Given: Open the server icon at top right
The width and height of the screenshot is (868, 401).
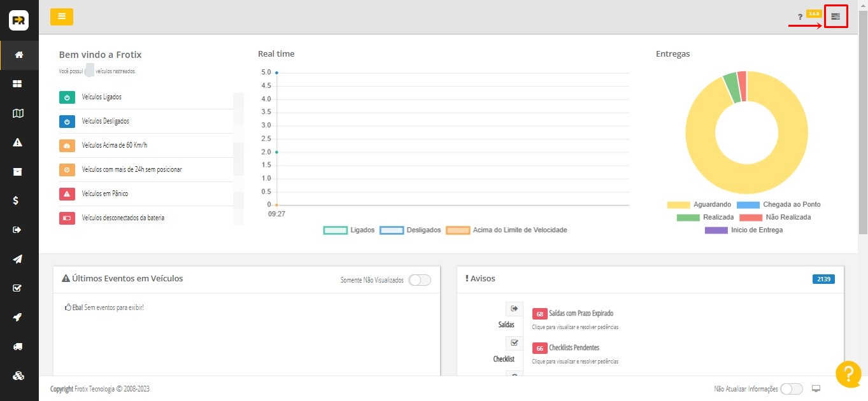Looking at the screenshot, I should coord(836,17).
